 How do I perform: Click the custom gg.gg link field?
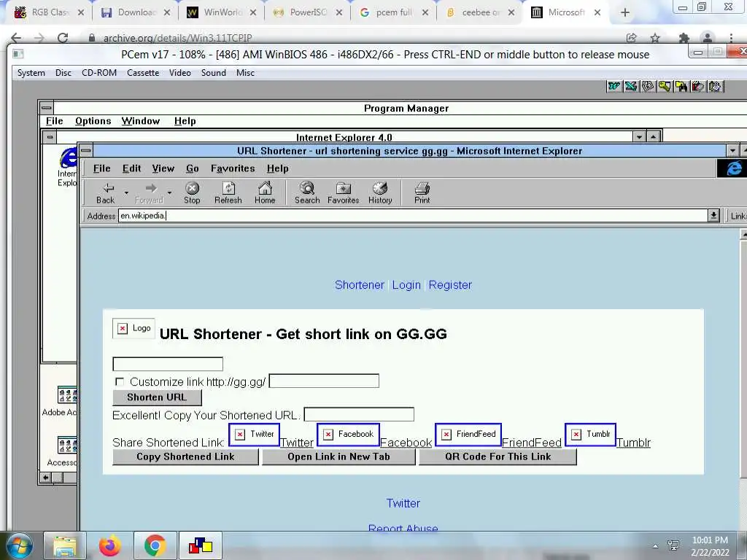coord(324,381)
